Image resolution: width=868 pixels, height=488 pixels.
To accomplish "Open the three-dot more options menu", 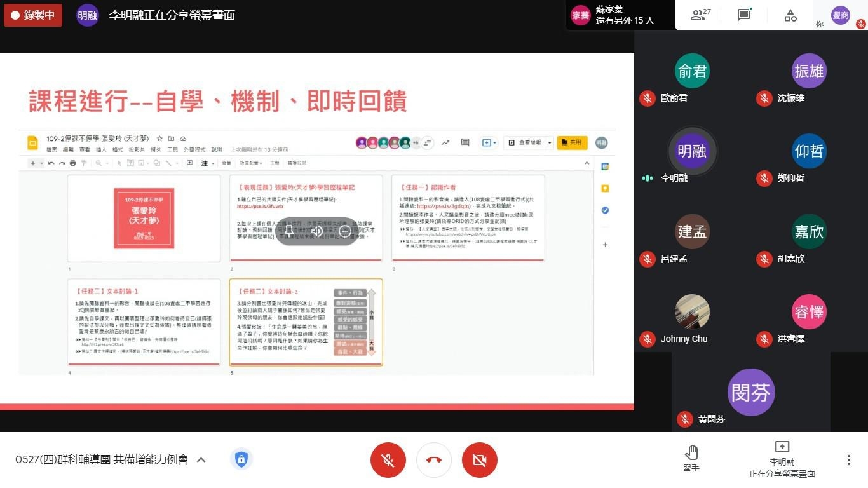I will [x=848, y=459].
